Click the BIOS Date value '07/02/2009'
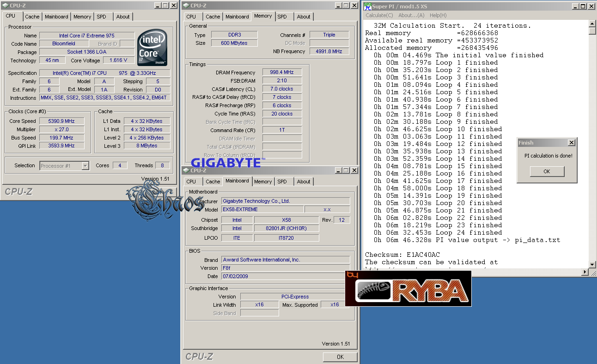The width and height of the screenshot is (597, 364). (x=286, y=276)
